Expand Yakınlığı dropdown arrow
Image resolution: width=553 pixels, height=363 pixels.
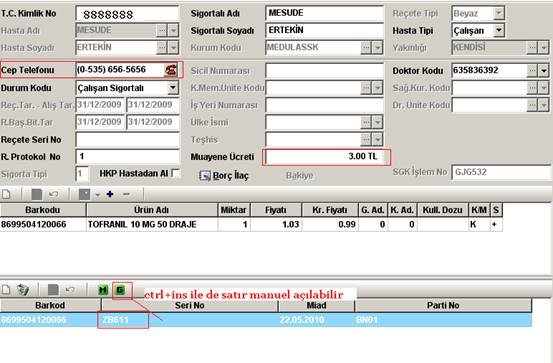tap(543, 47)
